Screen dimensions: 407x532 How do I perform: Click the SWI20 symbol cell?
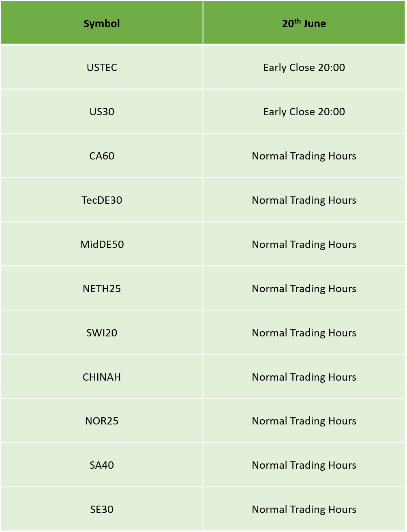(102, 333)
